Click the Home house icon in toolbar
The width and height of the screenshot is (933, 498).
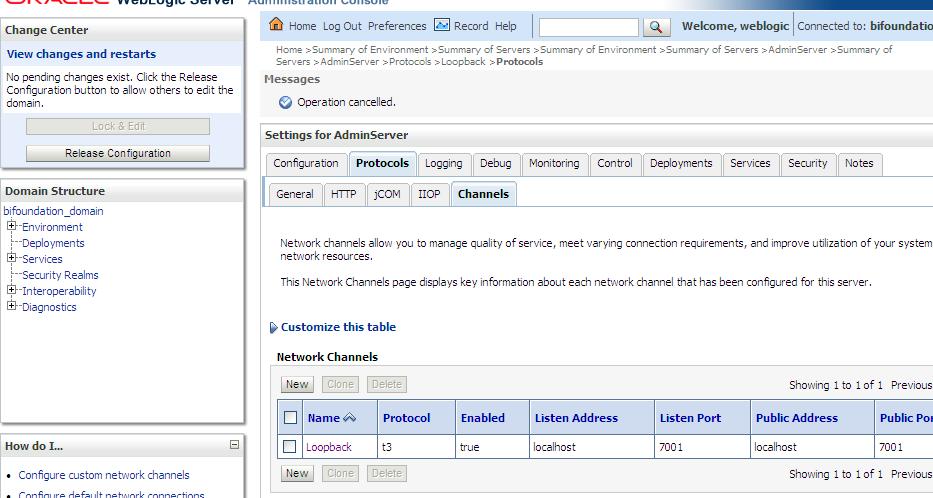276,25
